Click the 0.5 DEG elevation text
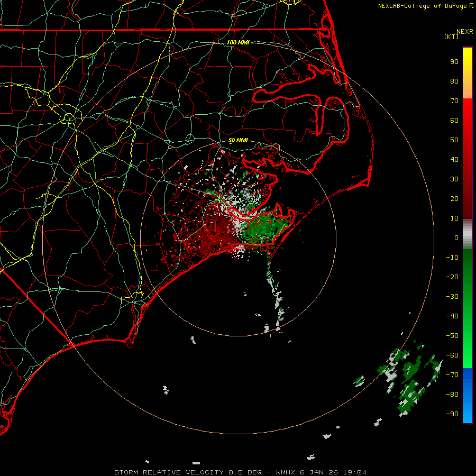The height and width of the screenshot is (476, 476). [244, 472]
